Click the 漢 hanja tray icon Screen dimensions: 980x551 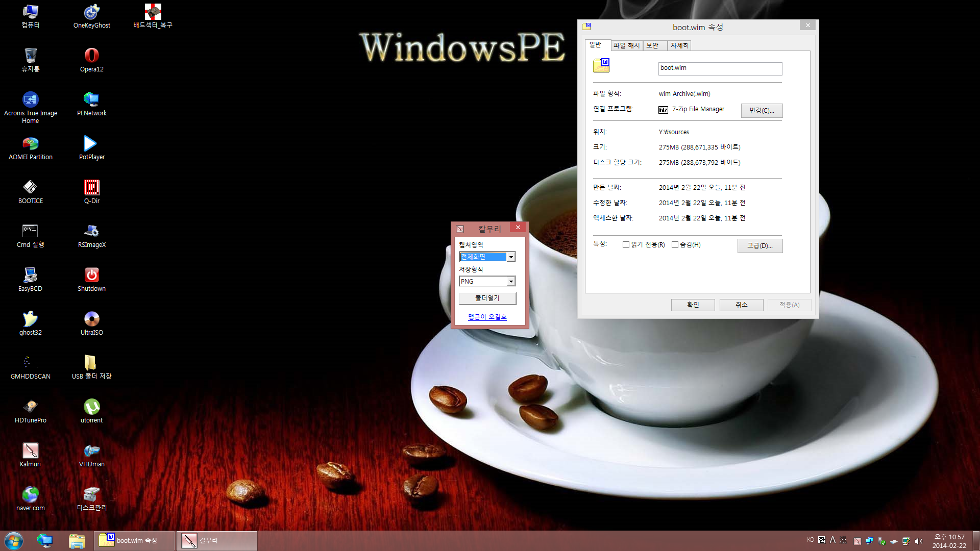click(843, 540)
